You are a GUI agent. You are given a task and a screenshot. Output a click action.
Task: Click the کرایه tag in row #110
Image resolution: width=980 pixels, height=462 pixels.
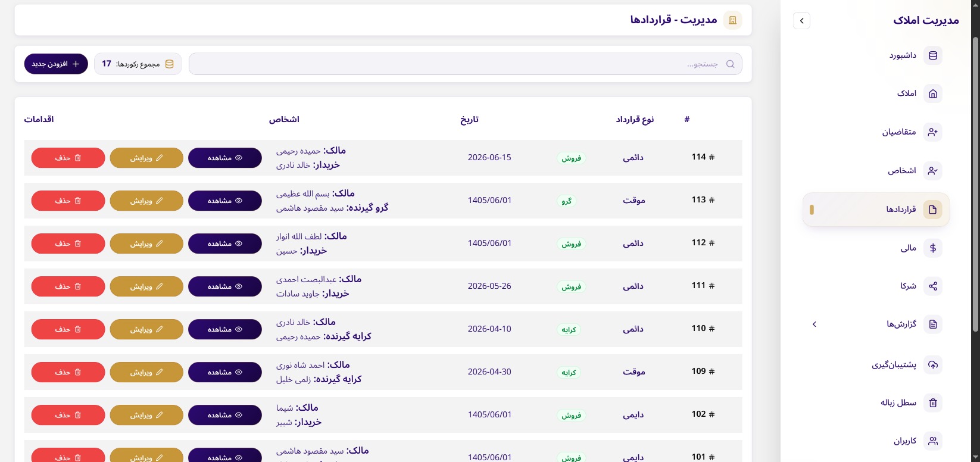(569, 330)
